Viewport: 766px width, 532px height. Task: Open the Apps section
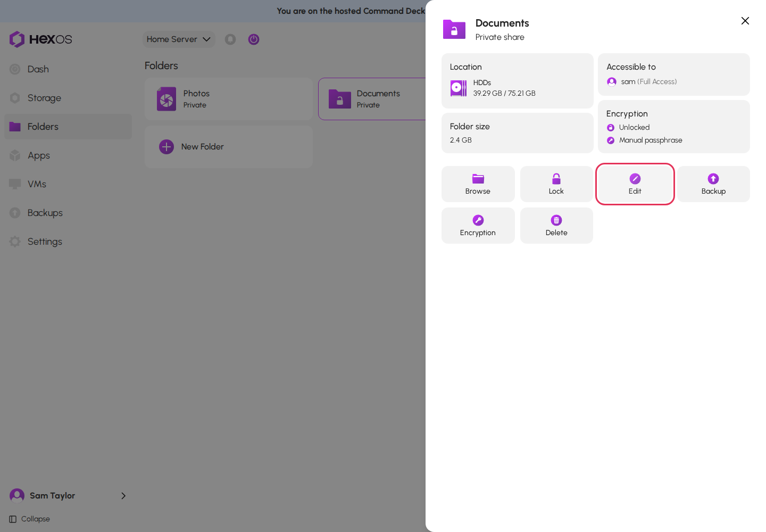coord(68,155)
